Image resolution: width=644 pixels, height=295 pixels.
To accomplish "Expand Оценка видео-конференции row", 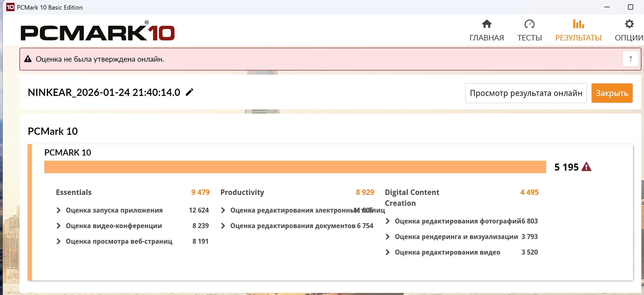I will coord(59,226).
